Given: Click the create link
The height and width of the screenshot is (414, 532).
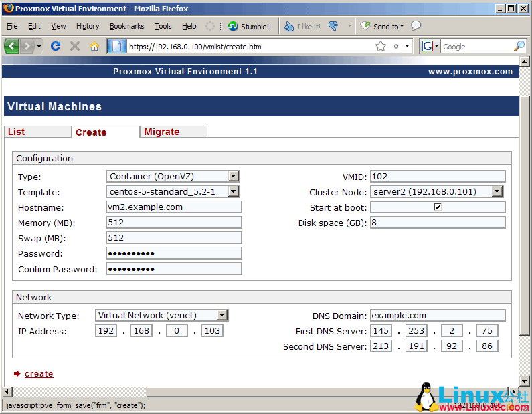Looking at the screenshot, I should pyautogui.click(x=39, y=374).
